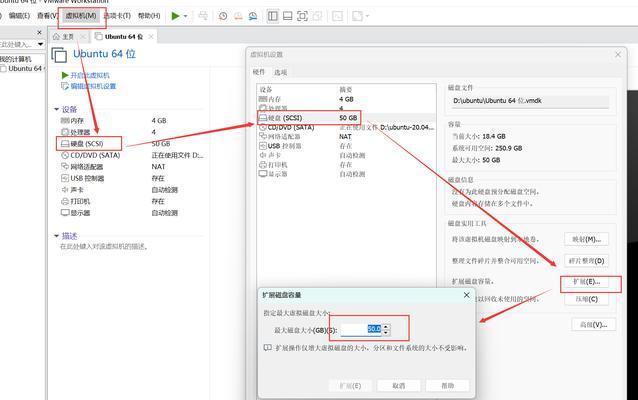Click the 扩展(E)... button in disk utilities
The height and width of the screenshot is (400, 638).
587,282
